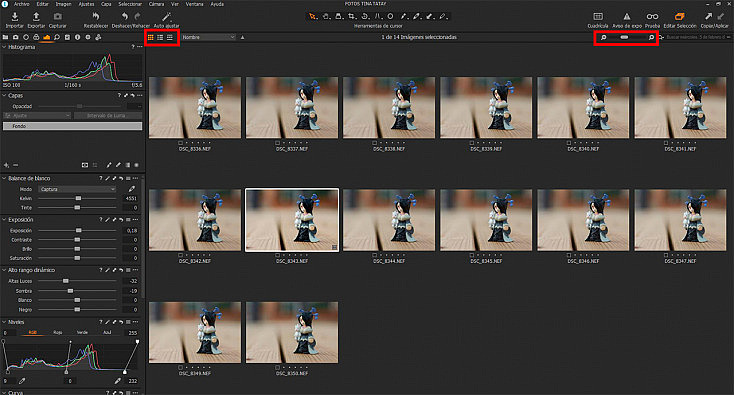Switch browser to list view icon

point(160,37)
